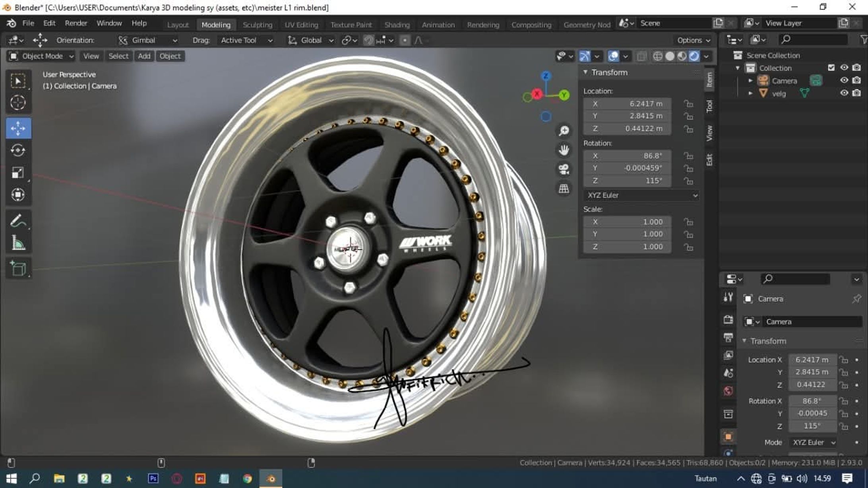
Task: Open the viewport Add menu
Action: [x=144, y=56]
